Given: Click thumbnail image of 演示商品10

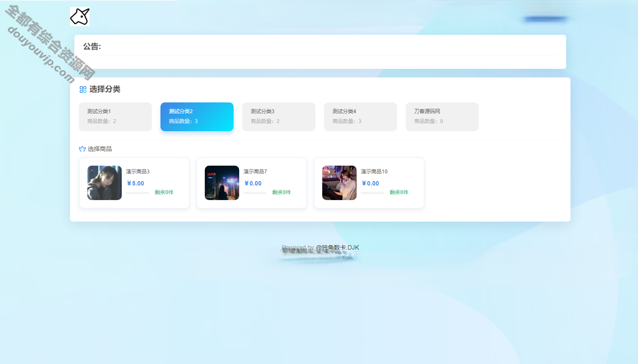Looking at the screenshot, I should coord(339,183).
